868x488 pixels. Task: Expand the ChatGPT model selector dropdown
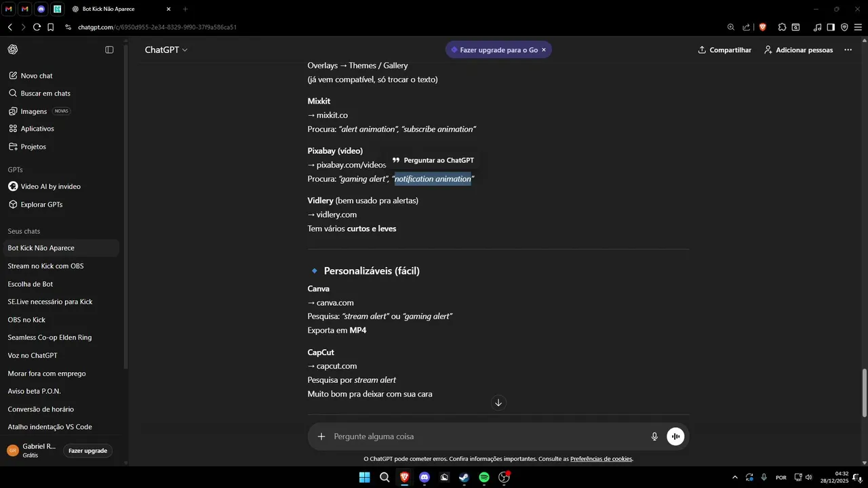click(166, 50)
